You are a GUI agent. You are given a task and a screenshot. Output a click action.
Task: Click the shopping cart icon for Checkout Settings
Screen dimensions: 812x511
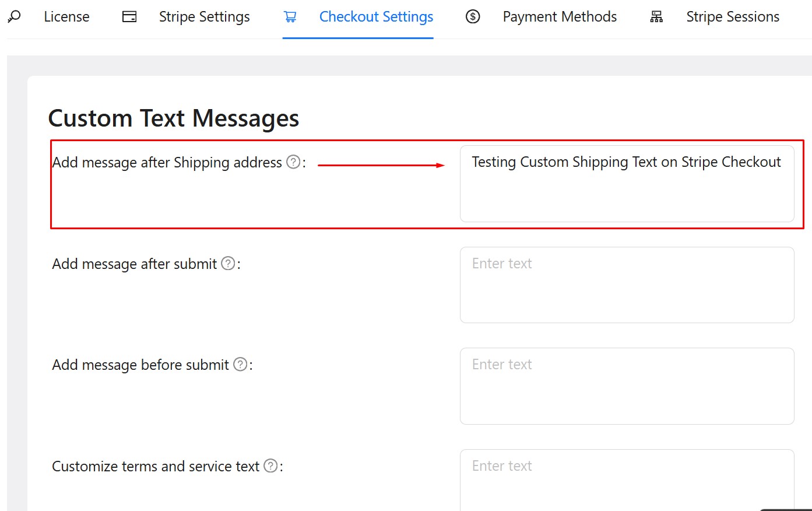(290, 17)
